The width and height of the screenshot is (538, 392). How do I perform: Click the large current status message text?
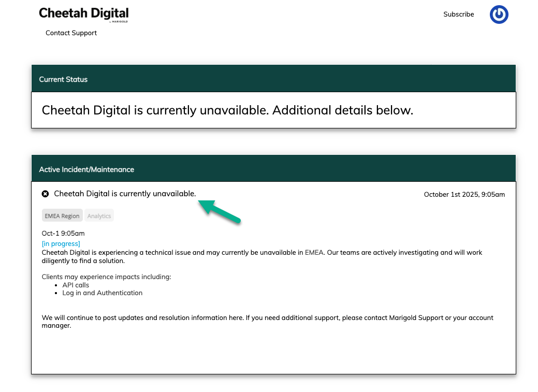(x=227, y=110)
